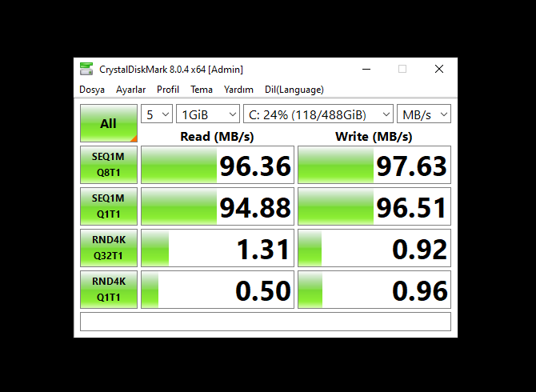Click the Read (MB/s) column header
536x392 pixels.
coord(217,137)
